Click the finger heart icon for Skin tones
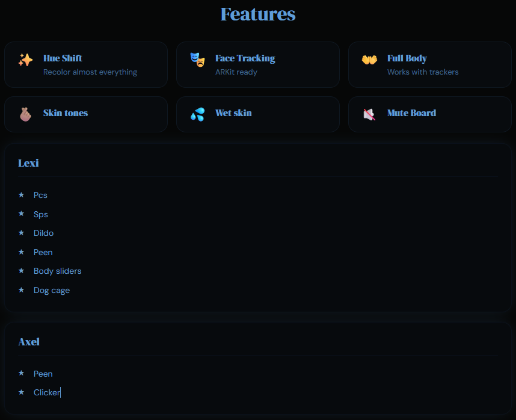 pyautogui.click(x=25, y=114)
